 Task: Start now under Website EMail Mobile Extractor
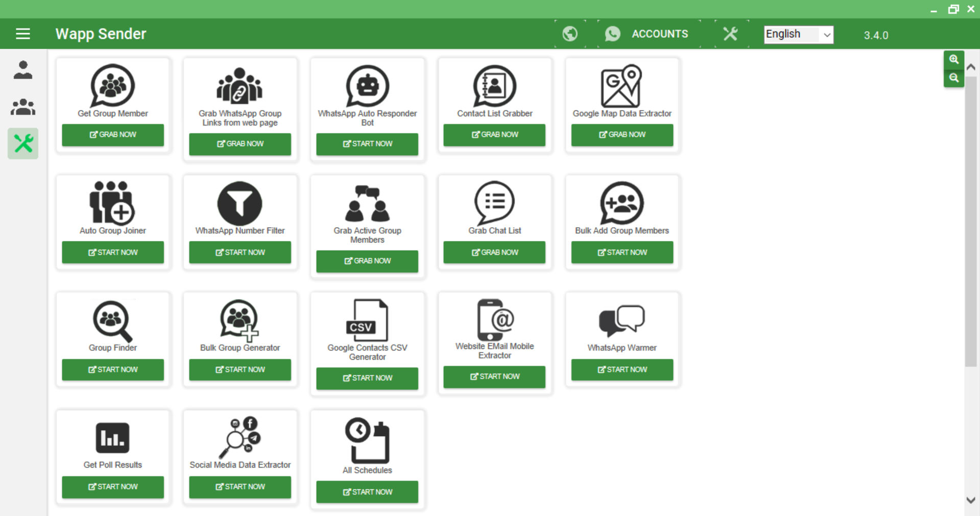pyautogui.click(x=494, y=377)
